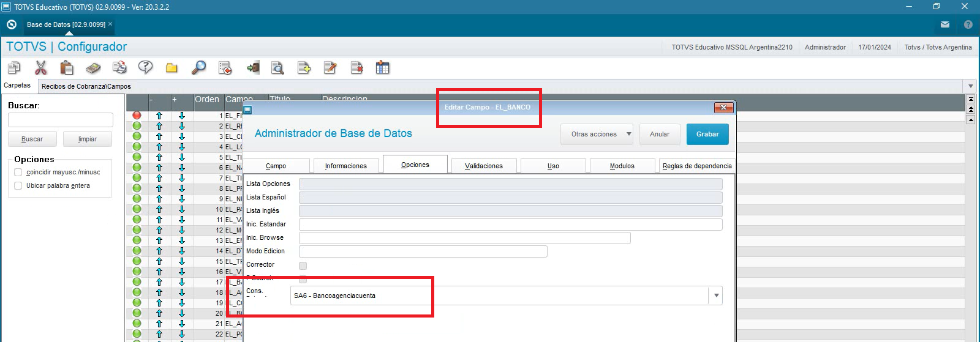Image resolution: width=980 pixels, height=342 pixels.
Task: Open the help question-bubble toolbar icon
Action: tap(146, 67)
